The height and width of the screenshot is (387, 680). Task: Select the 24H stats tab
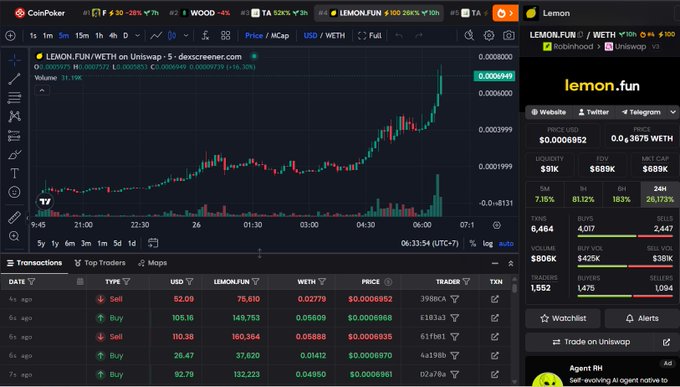point(660,194)
